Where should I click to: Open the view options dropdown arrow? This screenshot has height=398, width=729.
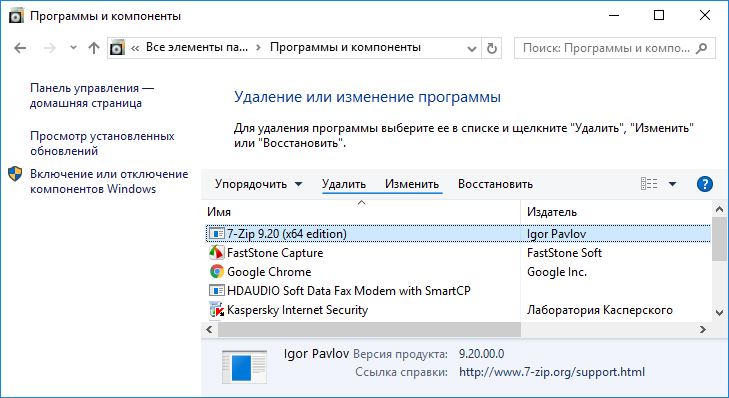672,184
